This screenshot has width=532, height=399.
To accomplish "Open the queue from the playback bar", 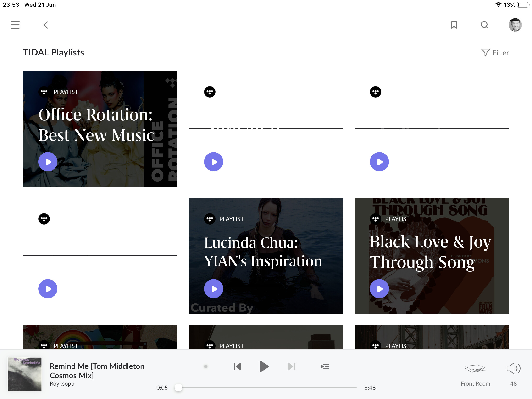I will [x=325, y=366].
